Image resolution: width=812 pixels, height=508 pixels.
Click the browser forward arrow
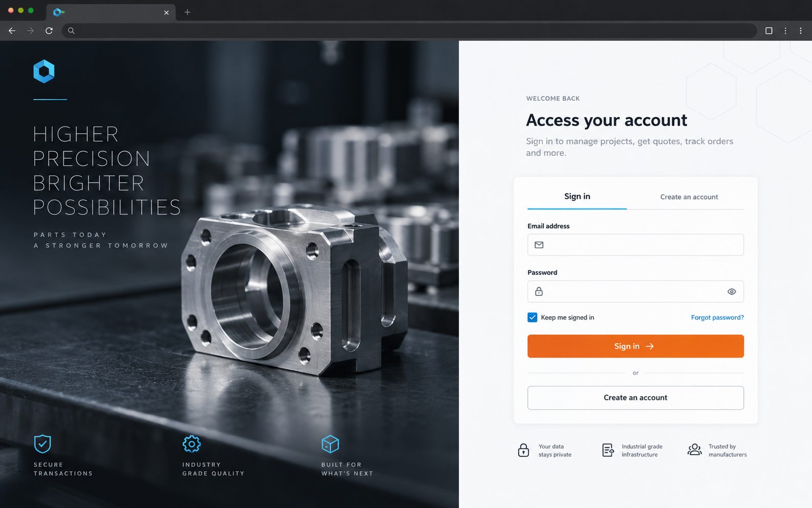[x=31, y=31]
